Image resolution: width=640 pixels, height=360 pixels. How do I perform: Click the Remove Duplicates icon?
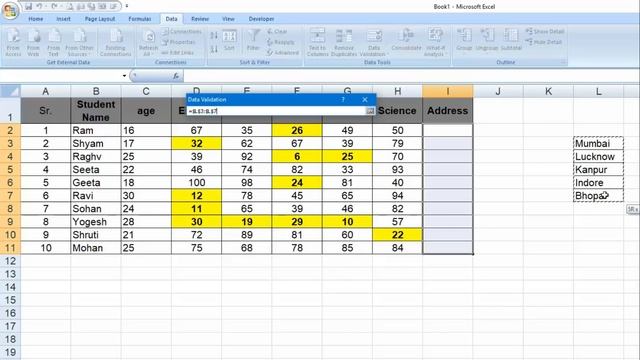[344, 42]
